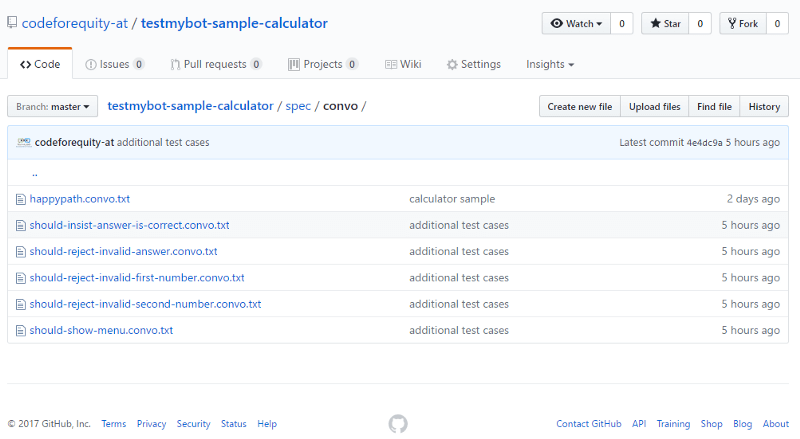Click the forks count next to Fork
Image resolution: width=800 pixels, height=439 pixels.
coord(777,23)
